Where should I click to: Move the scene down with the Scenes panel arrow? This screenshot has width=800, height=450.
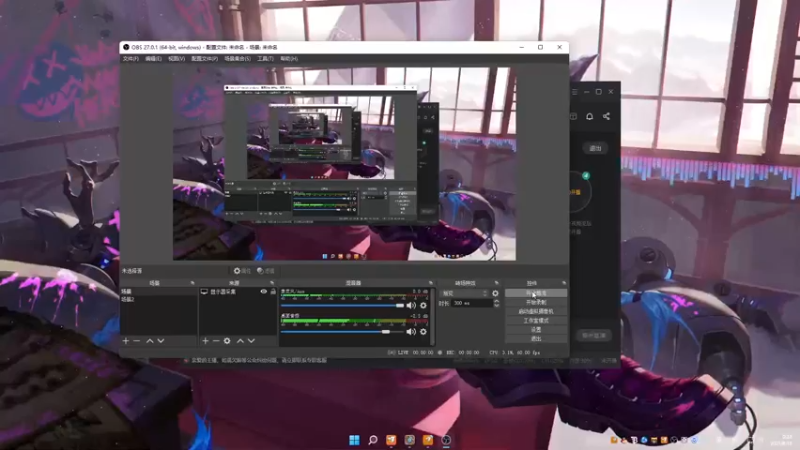click(161, 340)
